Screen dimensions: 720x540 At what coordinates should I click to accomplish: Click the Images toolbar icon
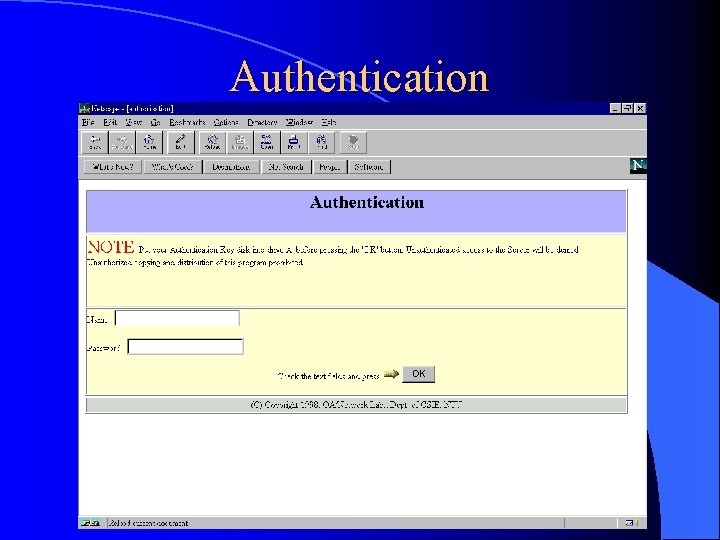click(240, 142)
